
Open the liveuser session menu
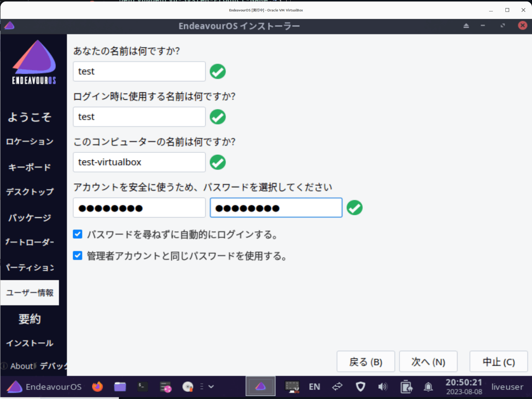click(507, 387)
